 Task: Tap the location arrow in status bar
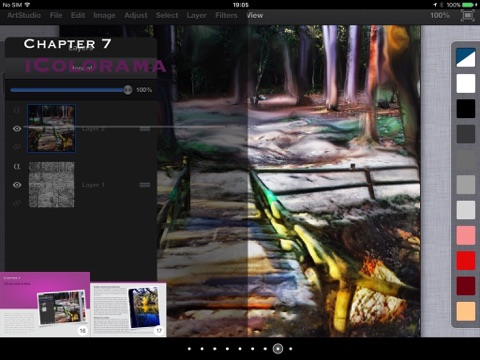pos(435,5)
